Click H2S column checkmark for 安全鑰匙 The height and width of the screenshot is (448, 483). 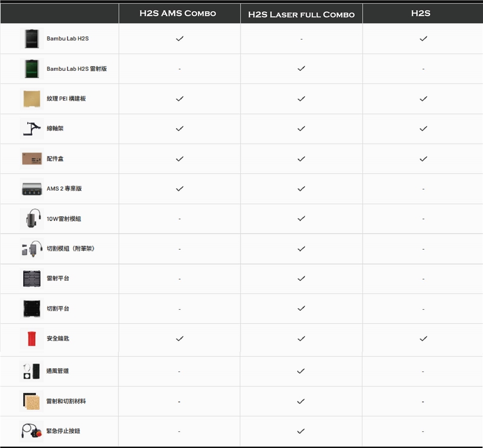click(423, 338)
